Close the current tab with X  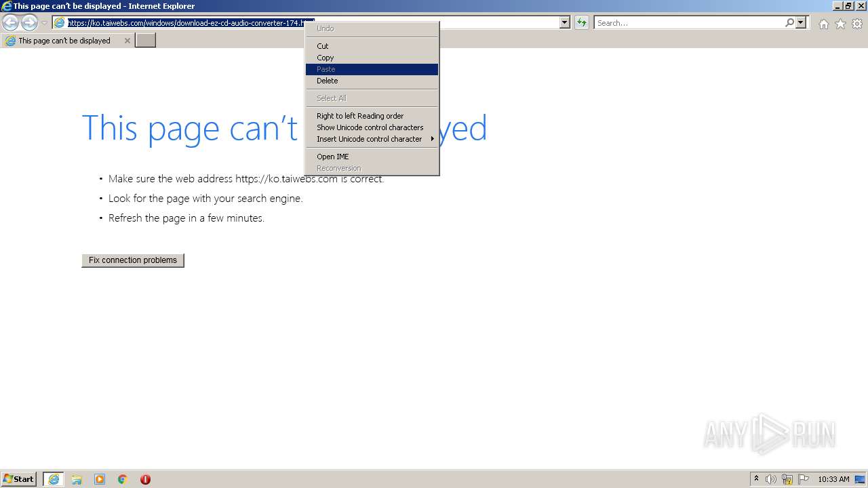(x=127, y=41)
